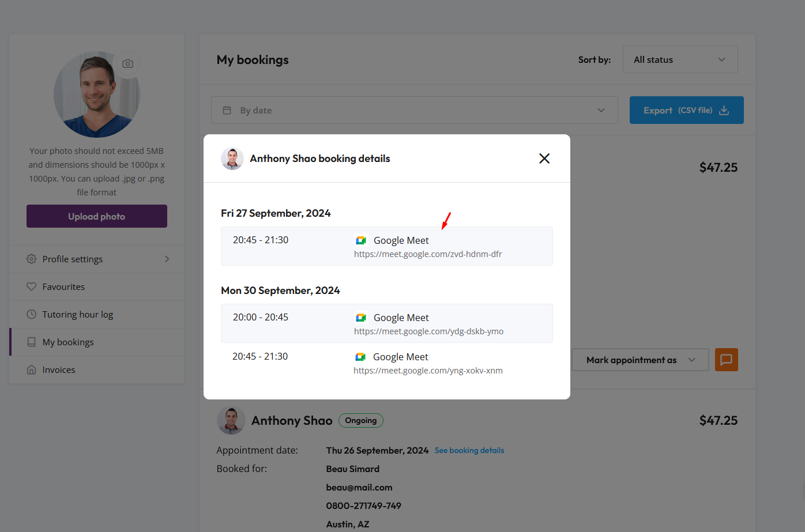This screenshot has width=805, height=532.
Task: Click the Invoices house icon
Action: pyautogui.click(x=32, y=369)
